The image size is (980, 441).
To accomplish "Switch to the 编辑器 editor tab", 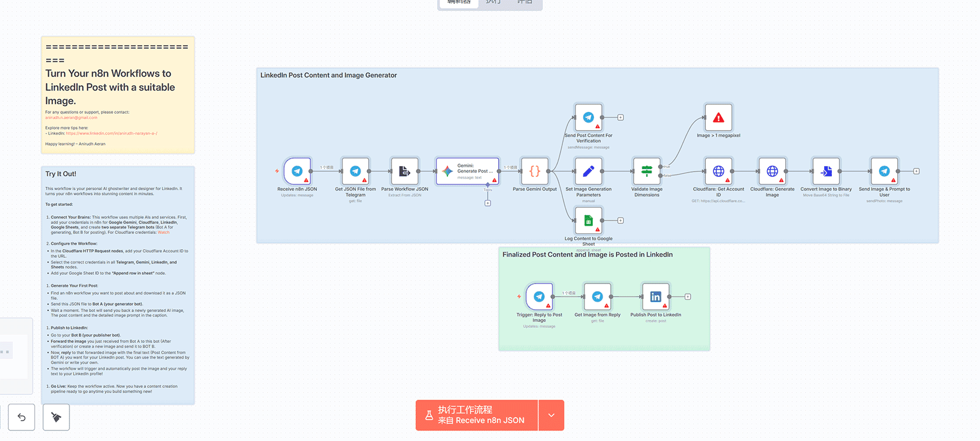I will tap(459, 2).
